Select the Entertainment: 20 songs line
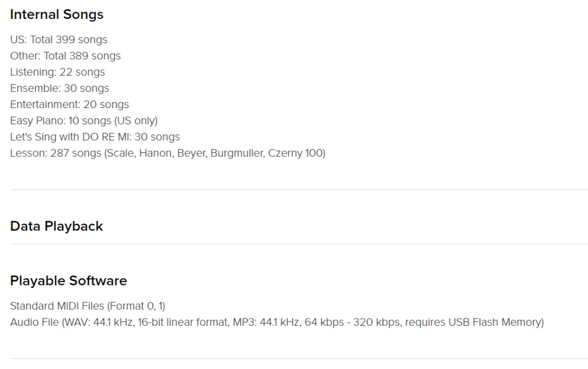This screenshot has height=369, width=588. (69, 104)
